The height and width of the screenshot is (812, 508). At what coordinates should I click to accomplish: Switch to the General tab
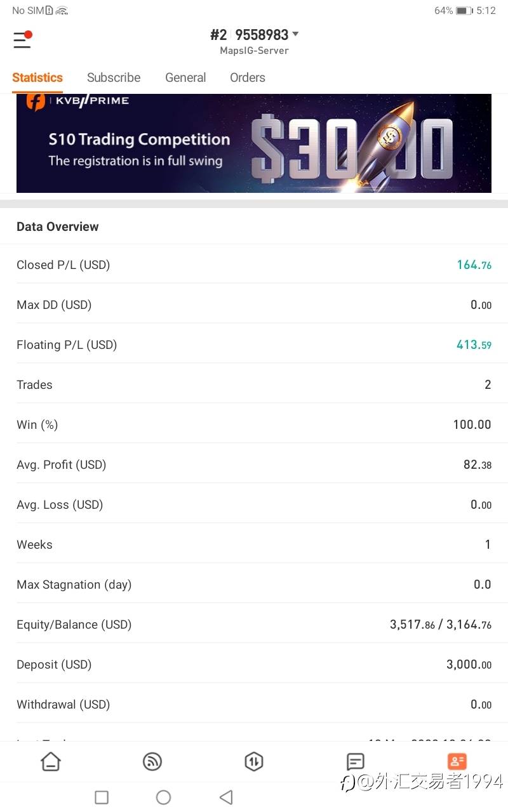(x=185, y=77)
